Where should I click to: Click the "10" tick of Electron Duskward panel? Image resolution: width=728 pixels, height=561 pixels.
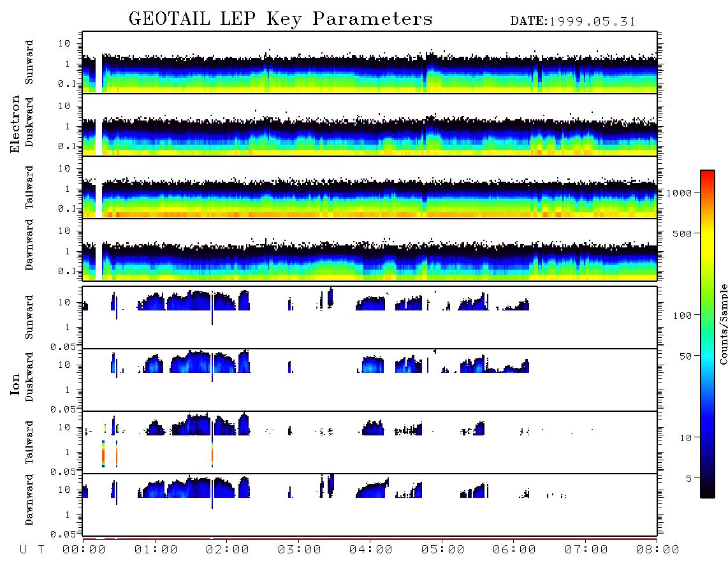(64, 106)
